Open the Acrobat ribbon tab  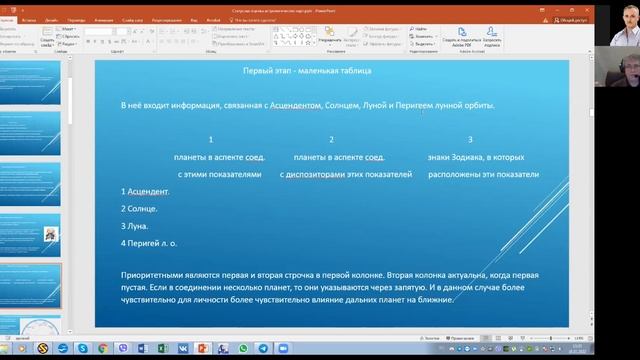[213, 20]
